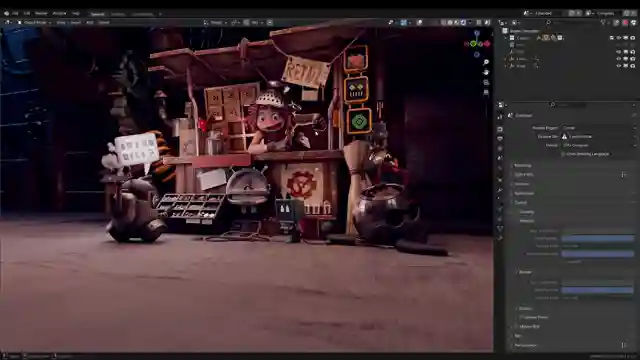Open the viewport editor type selector
The width and height of the screenshot is (640, 360).
pos(8,22)
